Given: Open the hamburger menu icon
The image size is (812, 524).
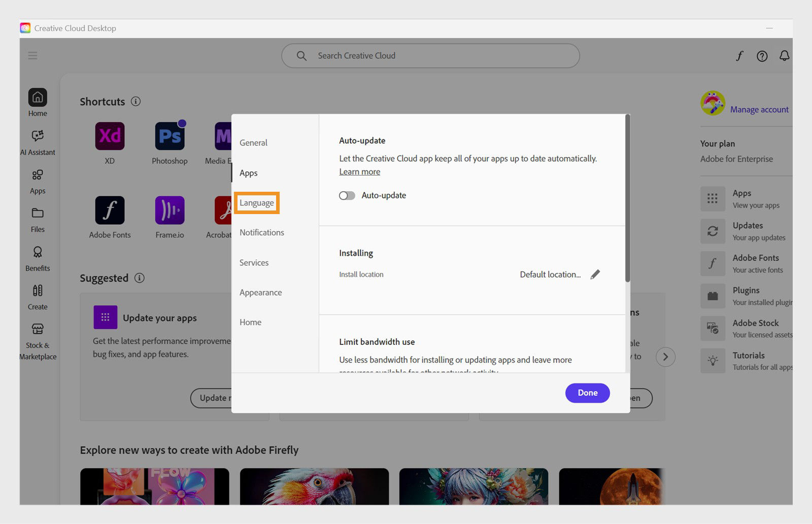Looking at the screenshot, I should pyautogui.click(x=32, y=55).
